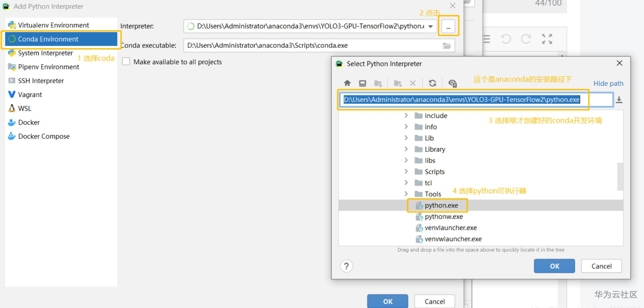Viewport: 644px width, 308px height.
Task: Expand the libs folder
Action: (x=406, y=160)
